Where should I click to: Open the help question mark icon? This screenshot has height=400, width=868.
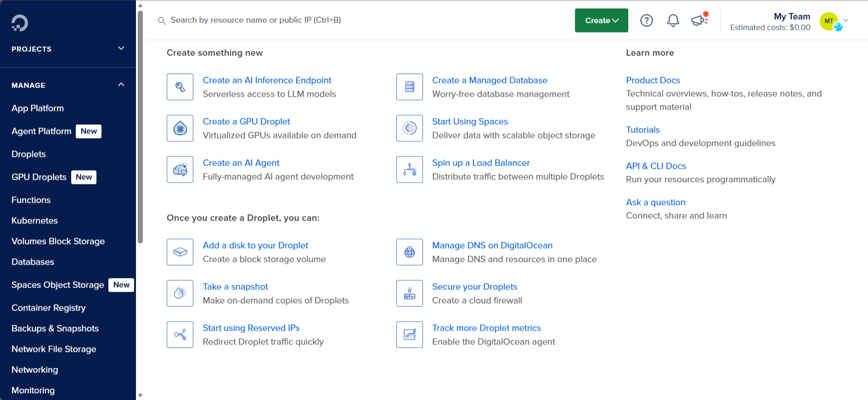(x=647, y=20)
